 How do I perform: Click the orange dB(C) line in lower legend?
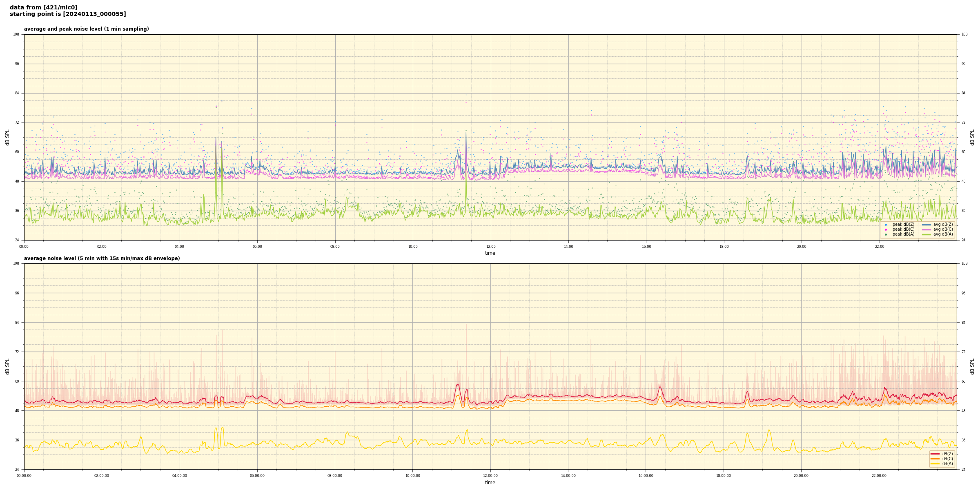click(935, 459)
